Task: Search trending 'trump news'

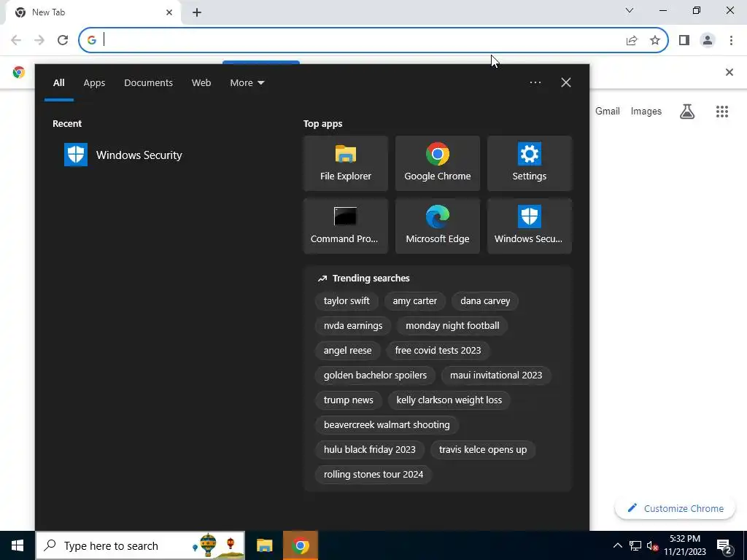Action: click(348, 400)
